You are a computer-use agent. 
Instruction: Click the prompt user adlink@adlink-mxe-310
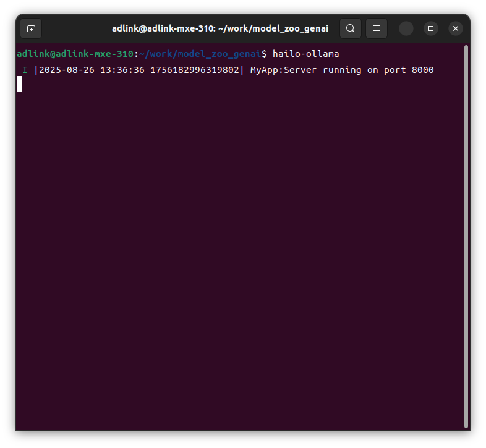click(75, 54)
